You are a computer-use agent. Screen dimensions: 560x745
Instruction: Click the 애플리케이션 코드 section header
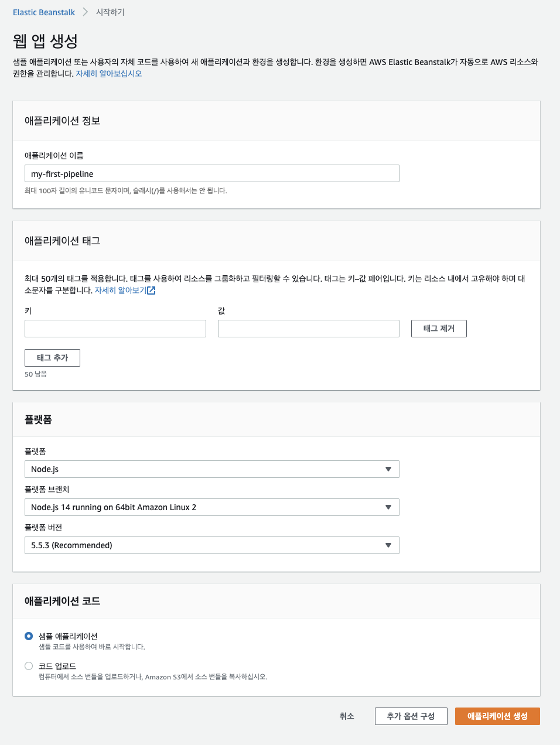tap(63, 601)
